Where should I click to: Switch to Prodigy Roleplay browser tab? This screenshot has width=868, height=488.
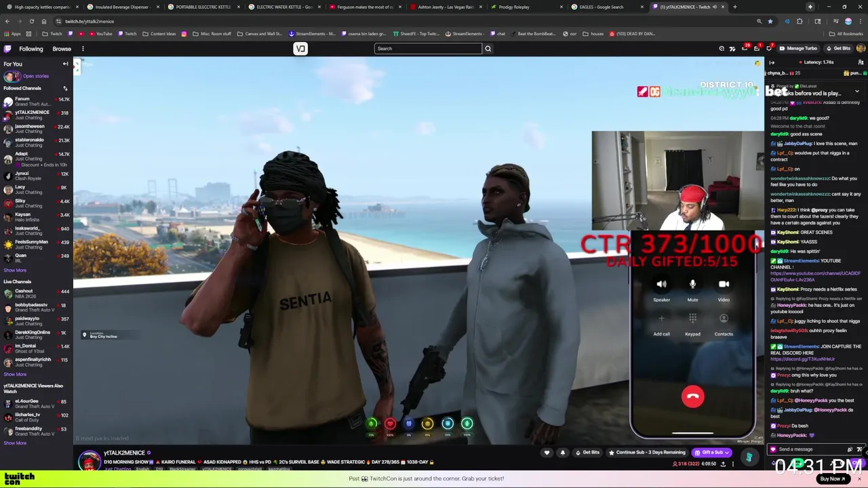(524, 7)
